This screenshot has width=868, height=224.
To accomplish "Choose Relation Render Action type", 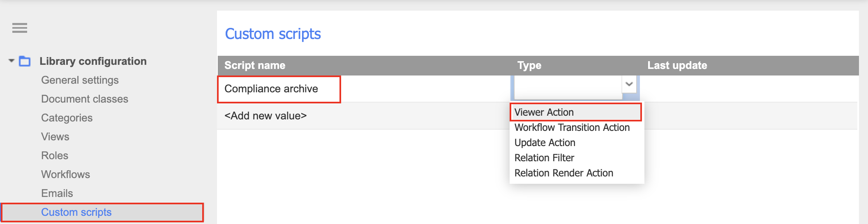I will [x=563, y=173].
